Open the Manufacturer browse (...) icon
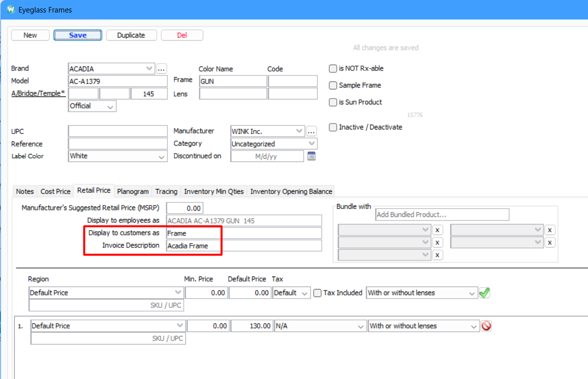 (x=311, y=131)
